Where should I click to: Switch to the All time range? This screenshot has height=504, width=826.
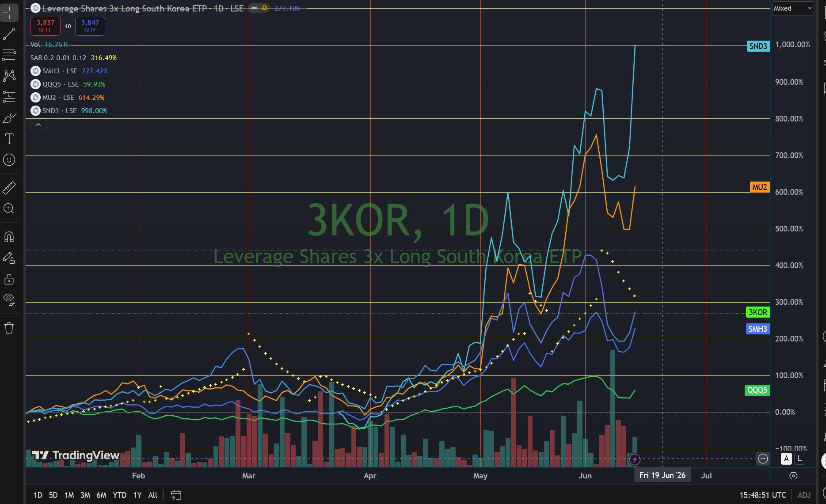tap(152, 495)
